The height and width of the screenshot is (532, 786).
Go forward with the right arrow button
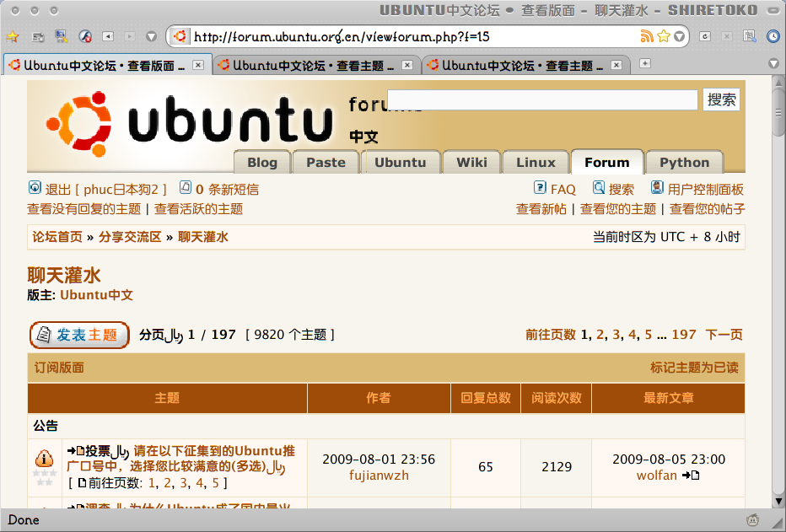[x=130, y=36]
